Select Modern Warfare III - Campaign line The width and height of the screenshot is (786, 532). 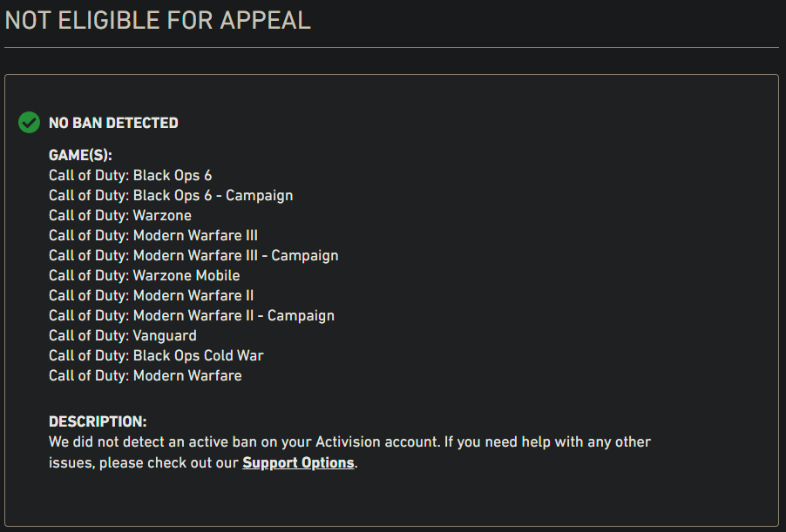click(193, 255)
